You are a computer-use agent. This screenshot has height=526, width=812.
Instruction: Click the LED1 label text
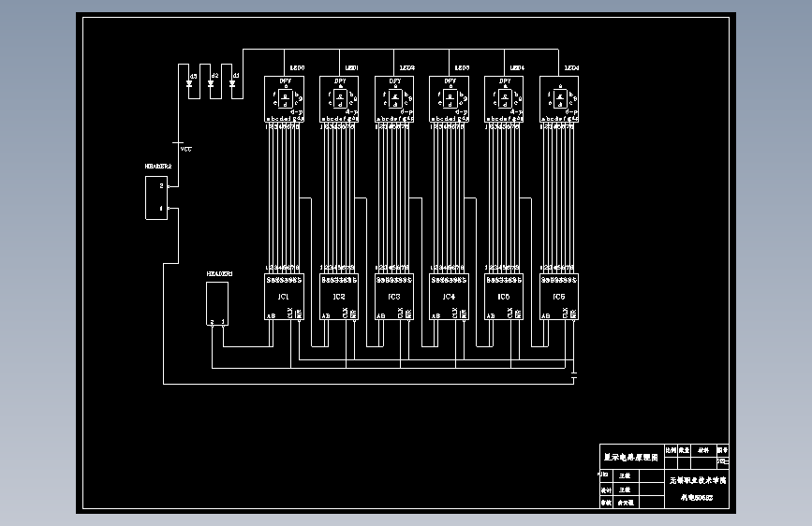pyautogui.click(x=352, y=67)
